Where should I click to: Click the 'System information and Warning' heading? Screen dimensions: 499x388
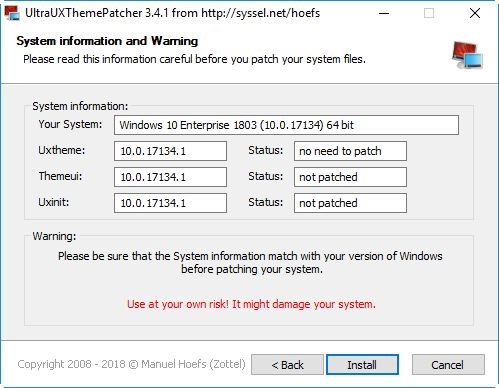tap(107, 41)
